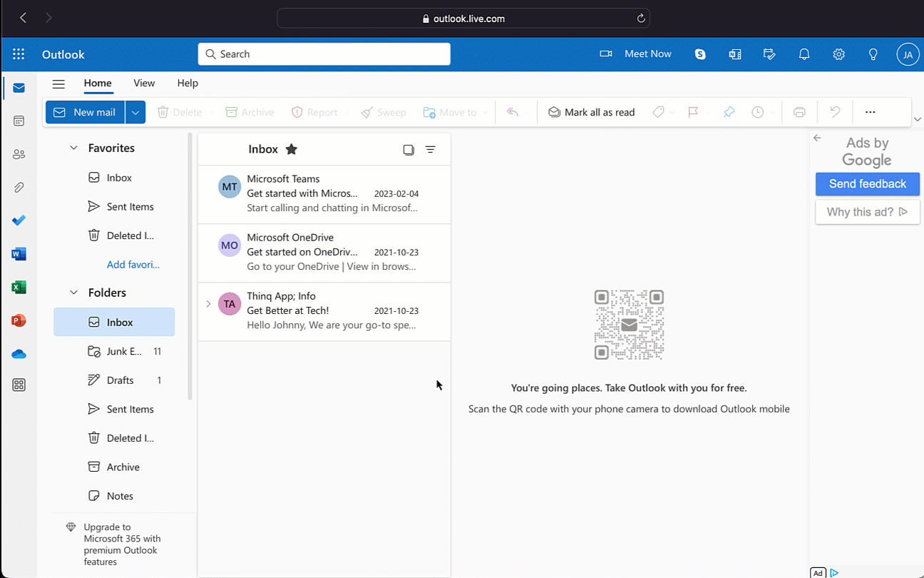This screenshot has height=578, width=924.
Task: Open My Day icon in header
Action: click(x=769, y=54)
